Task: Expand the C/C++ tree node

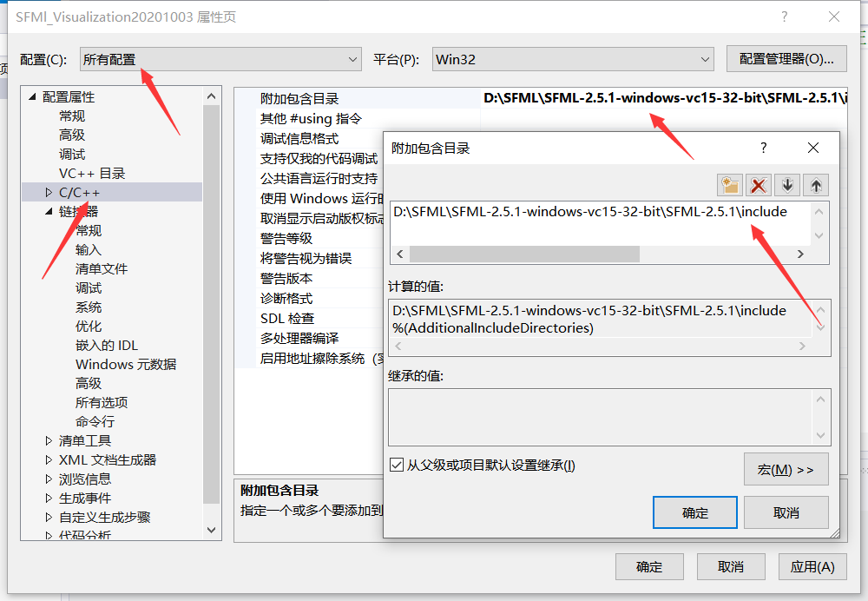Action: 49,192
